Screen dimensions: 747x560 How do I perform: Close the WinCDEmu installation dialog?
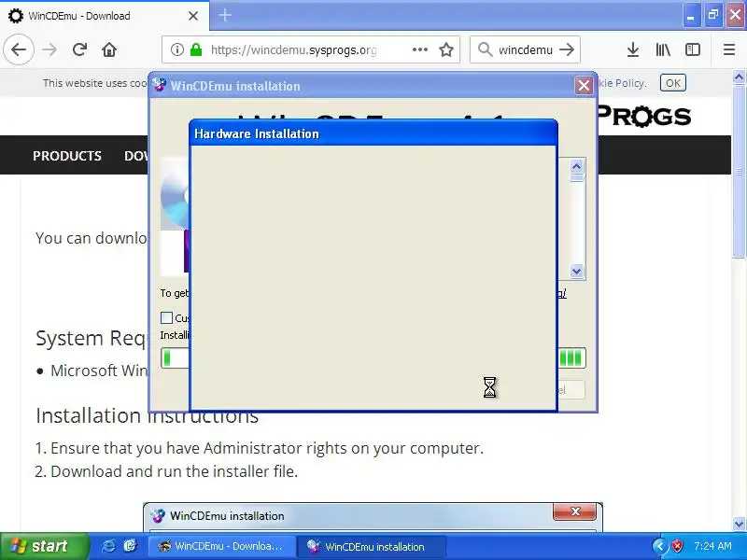point(584,86)
